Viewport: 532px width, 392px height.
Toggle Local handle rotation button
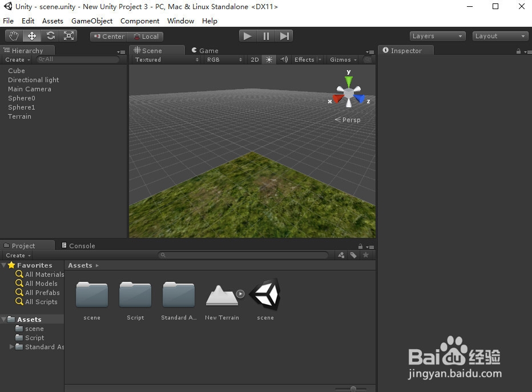tap(146, 37)
